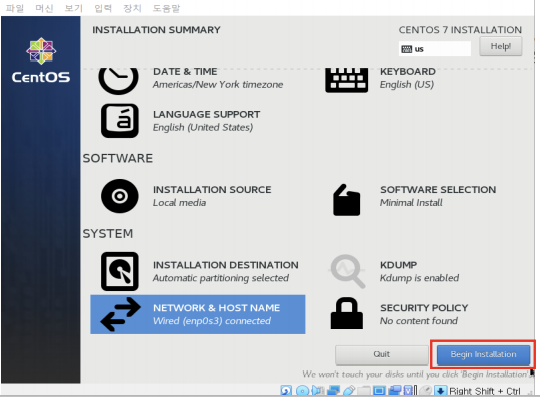540x397 pixels.
Task: Click the Help! button
Action: click(x=501, y=46)
